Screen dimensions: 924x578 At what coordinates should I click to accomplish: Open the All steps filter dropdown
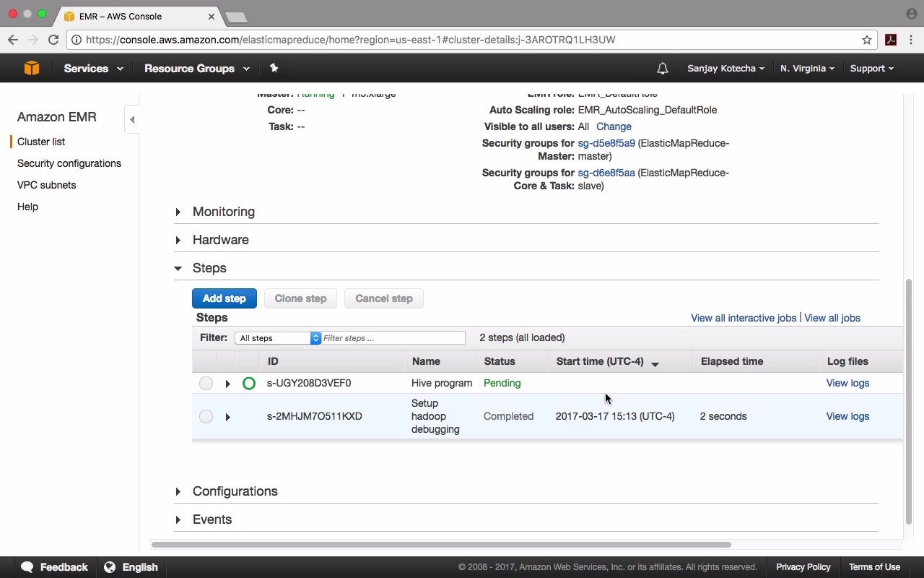click(x=278, y=338)
